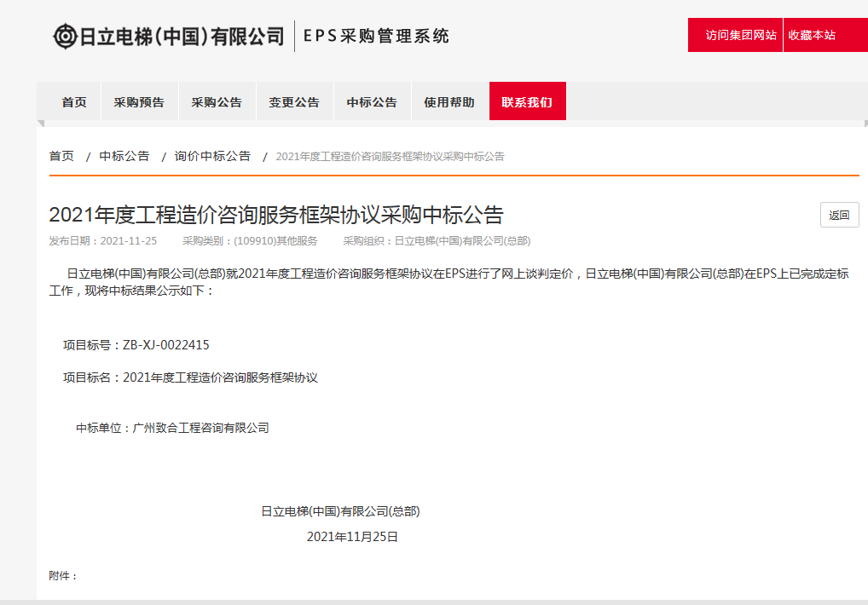Select the 采购公告 navigation tab
The image size is (868, 605).
217,102
